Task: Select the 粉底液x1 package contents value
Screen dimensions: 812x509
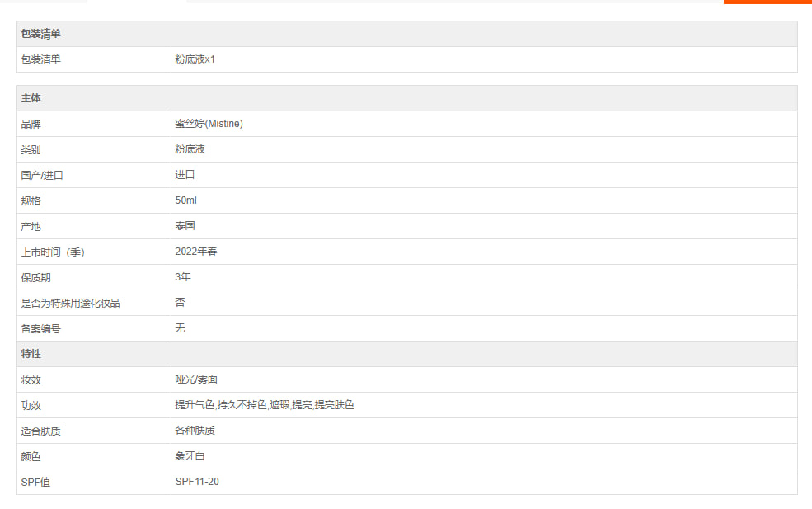Action: (x=195, y=59)
